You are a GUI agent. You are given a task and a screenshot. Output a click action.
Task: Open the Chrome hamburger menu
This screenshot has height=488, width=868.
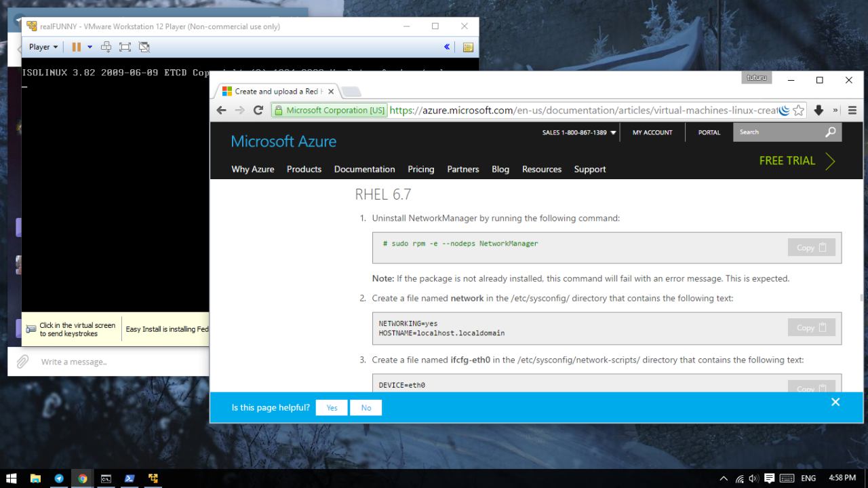[x=852, y=110]
